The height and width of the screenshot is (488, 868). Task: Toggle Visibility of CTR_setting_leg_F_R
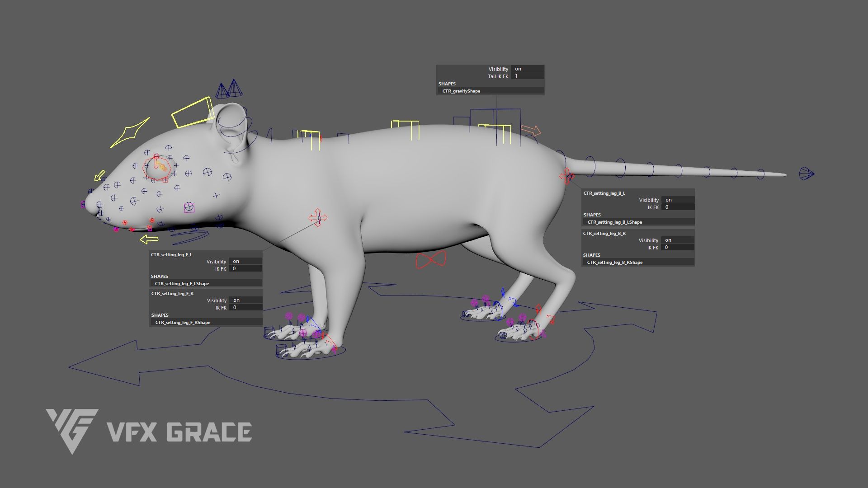click(x=245, y=300)
